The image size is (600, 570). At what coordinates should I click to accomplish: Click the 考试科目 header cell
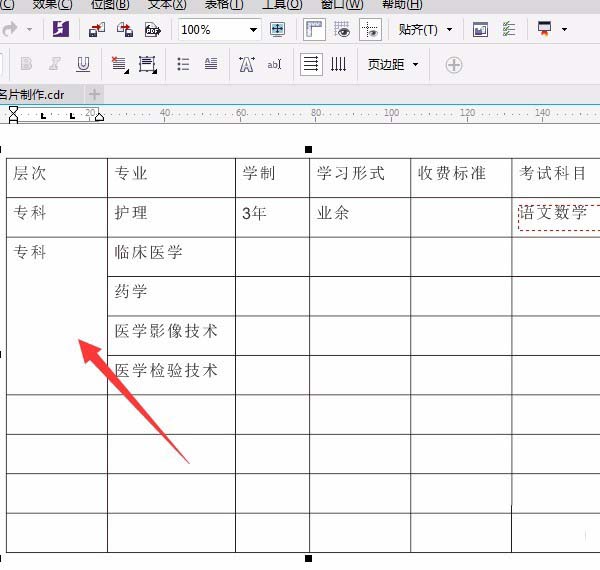click(556, 178)
